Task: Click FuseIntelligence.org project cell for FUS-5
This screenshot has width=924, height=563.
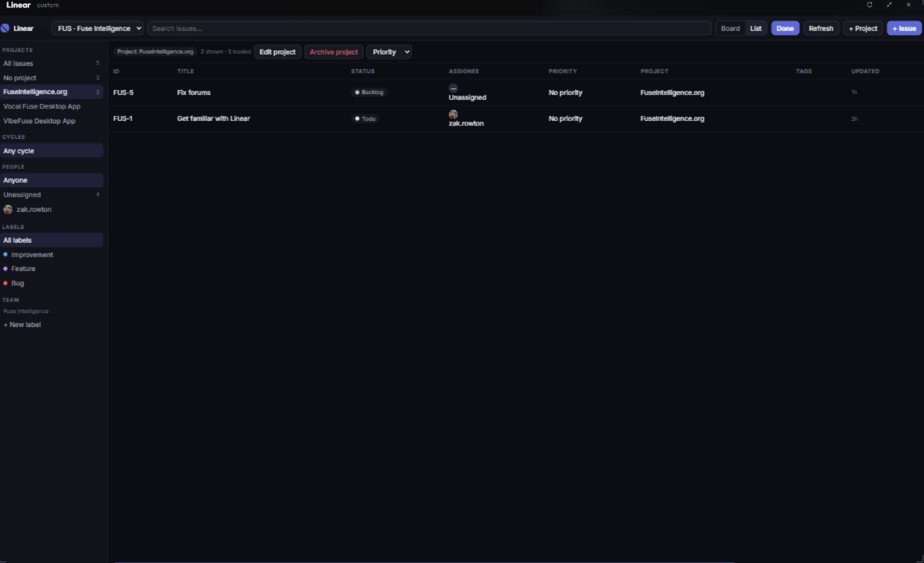Action: pyautogui.click(x=673, y=92)
